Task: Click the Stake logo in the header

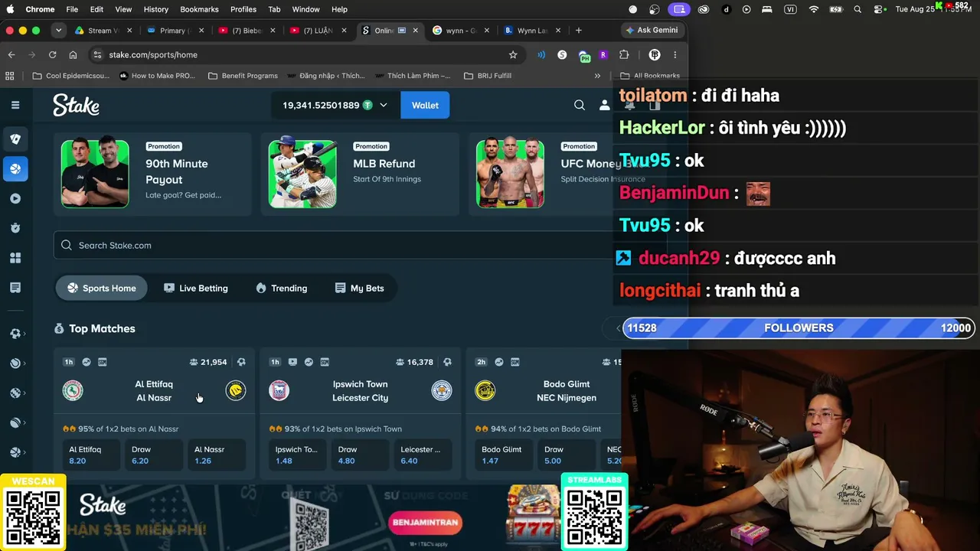Action: pyautogui.click(x=76, y=105)
